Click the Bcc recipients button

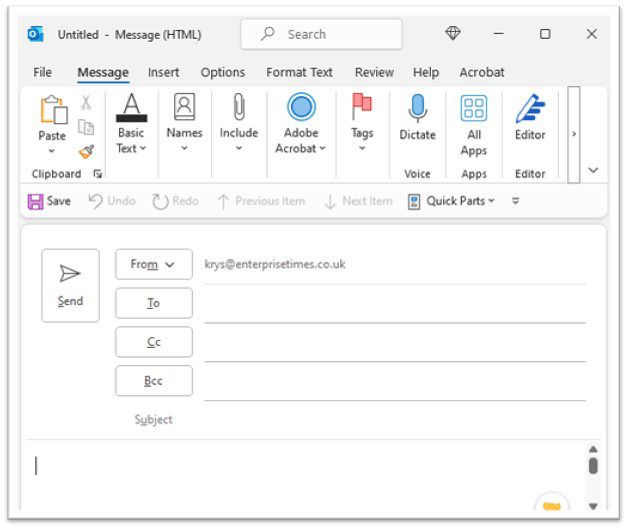pyautogui.click(x=154, y=381)
